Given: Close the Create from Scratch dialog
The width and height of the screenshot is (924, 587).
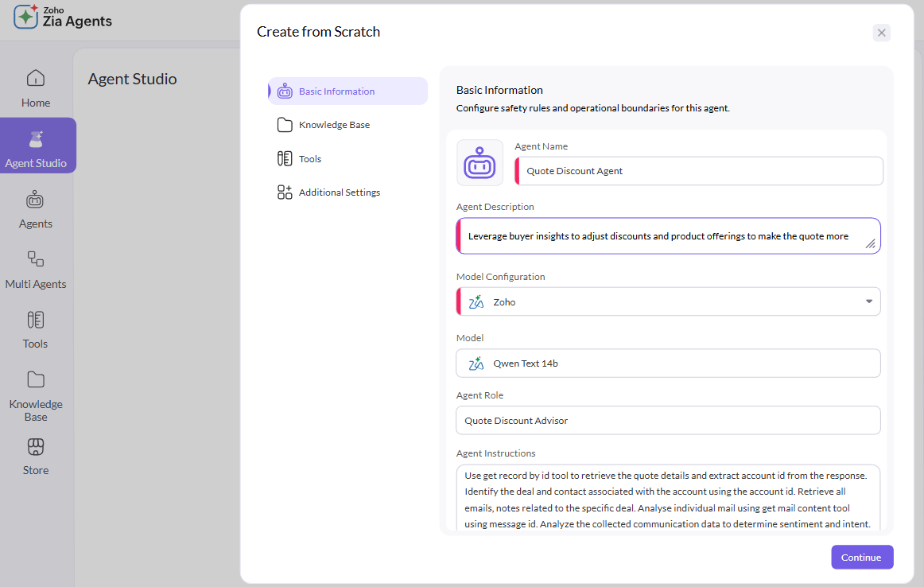Looking at the screenshot, I should (881, 33).
